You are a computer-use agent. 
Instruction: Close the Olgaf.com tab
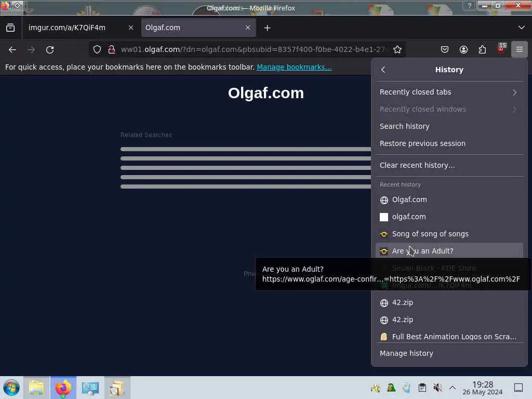tap(248, 28)
